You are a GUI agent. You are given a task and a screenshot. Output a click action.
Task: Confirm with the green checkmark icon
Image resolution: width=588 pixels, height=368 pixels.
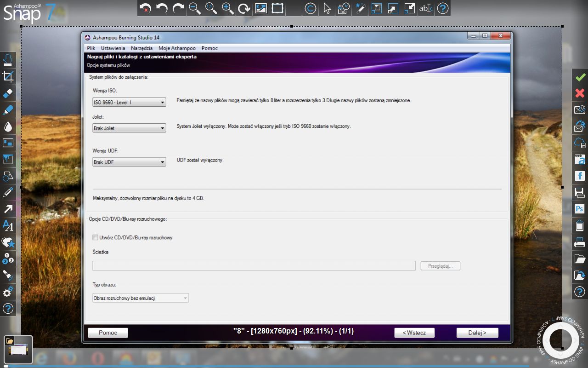coord(580,76)
